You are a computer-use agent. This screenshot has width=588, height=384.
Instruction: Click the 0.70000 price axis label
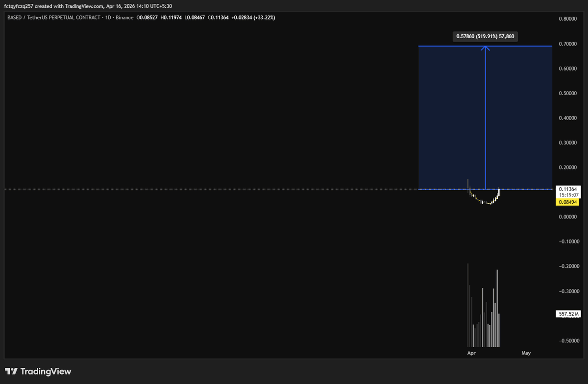click(x=568, y=44)
